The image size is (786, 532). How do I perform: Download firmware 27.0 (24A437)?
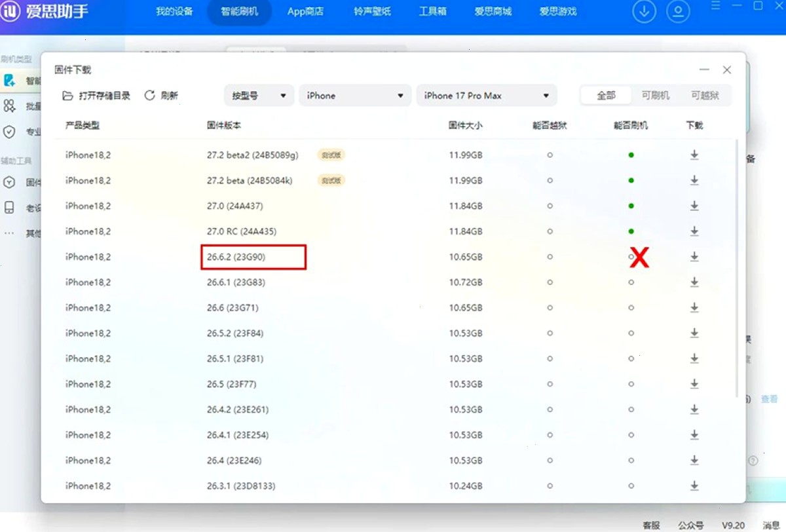694,206
